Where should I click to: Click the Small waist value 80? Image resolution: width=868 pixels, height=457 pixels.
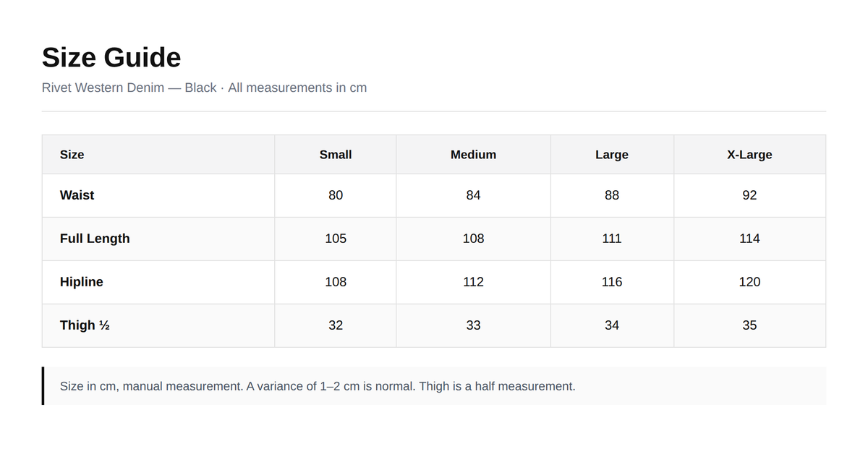336,195
